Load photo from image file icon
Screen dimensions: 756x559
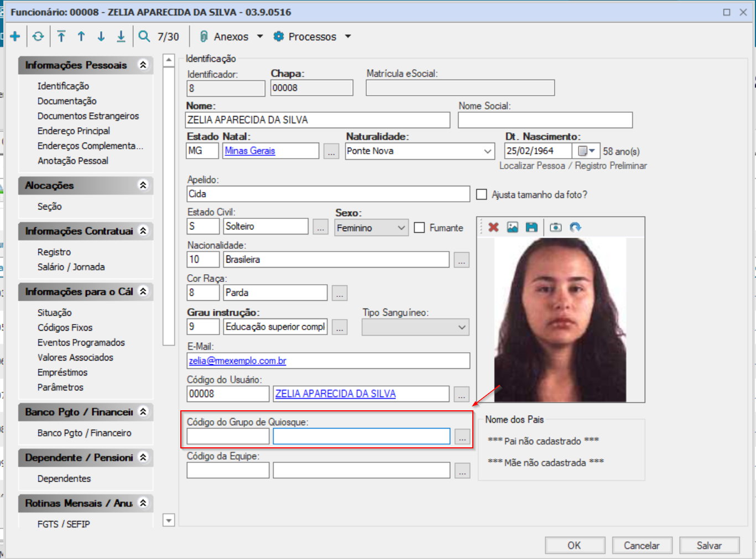[x=513, y=227]
